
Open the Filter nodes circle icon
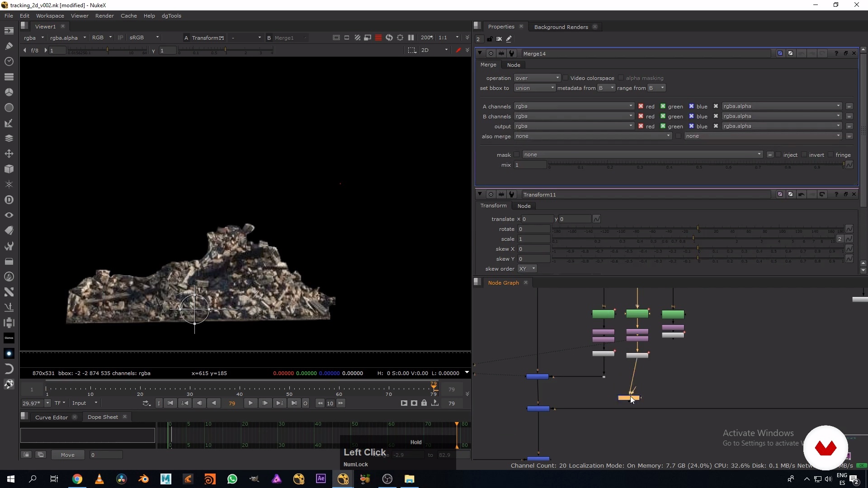[x=9, y=108]
